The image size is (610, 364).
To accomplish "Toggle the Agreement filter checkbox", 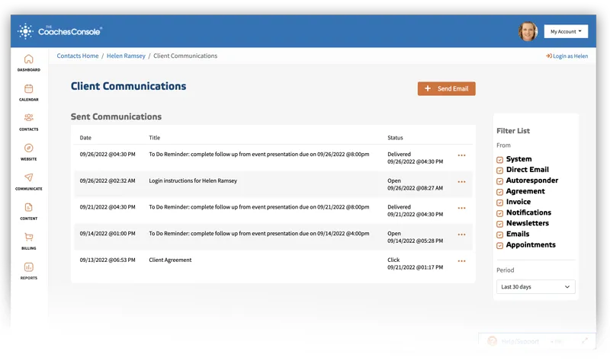I will [500, 192].
